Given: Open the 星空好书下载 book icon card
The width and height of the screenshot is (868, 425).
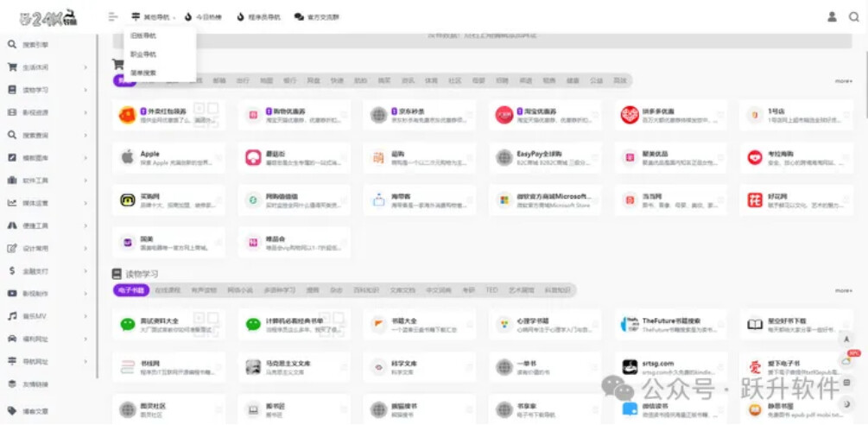Looking at the screenshot, I should 755,324.
